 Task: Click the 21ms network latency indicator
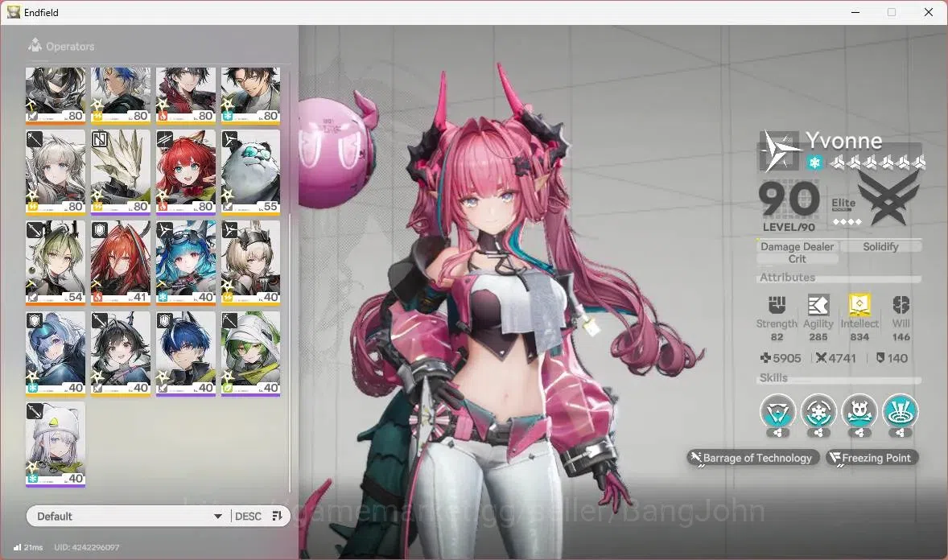coord(28,547)
